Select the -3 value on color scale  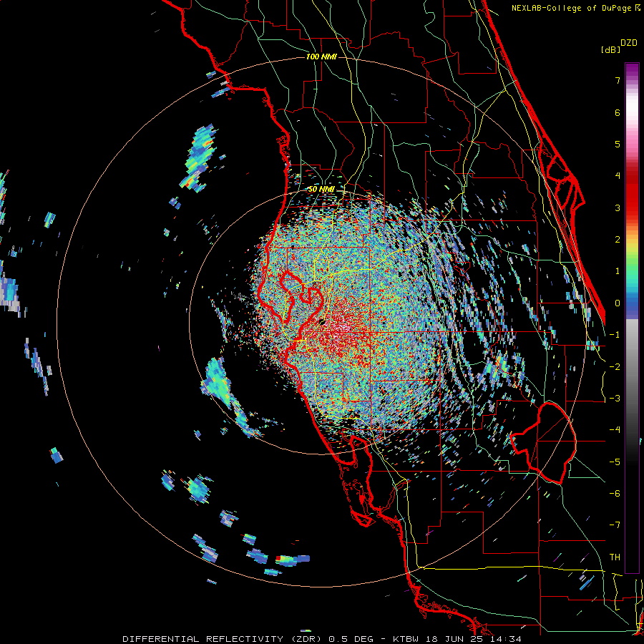615,399
